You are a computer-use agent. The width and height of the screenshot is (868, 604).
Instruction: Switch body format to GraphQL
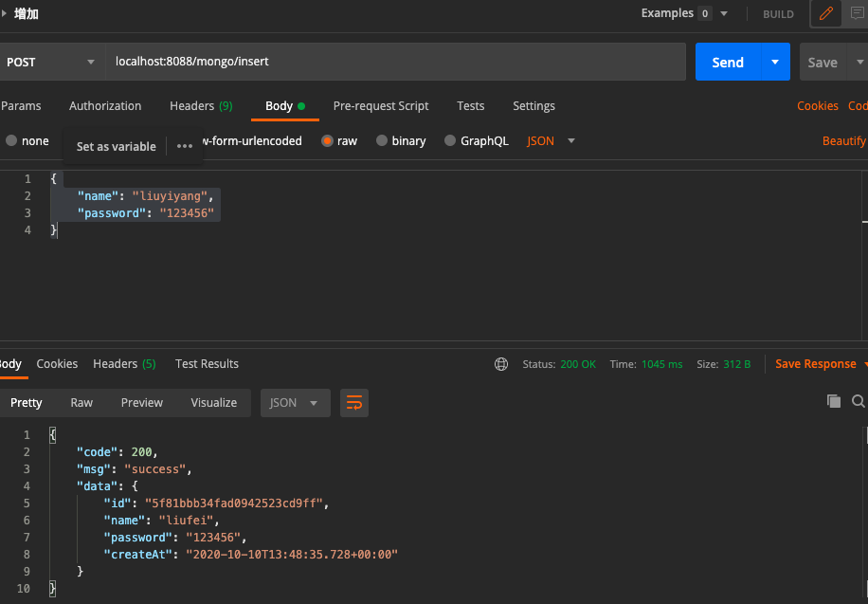coord(477,140)
